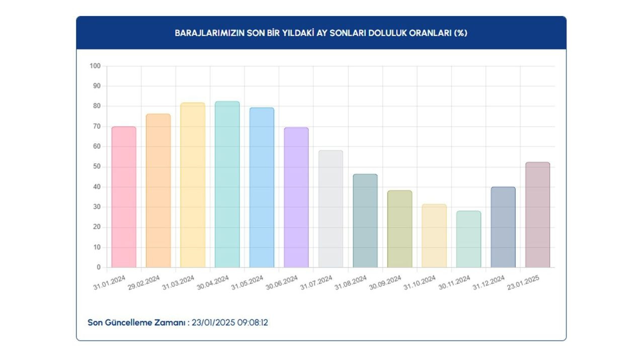644x362 pixels.
Task: Click the 31.07.2024 axis date label
Action: coord(316,283)
